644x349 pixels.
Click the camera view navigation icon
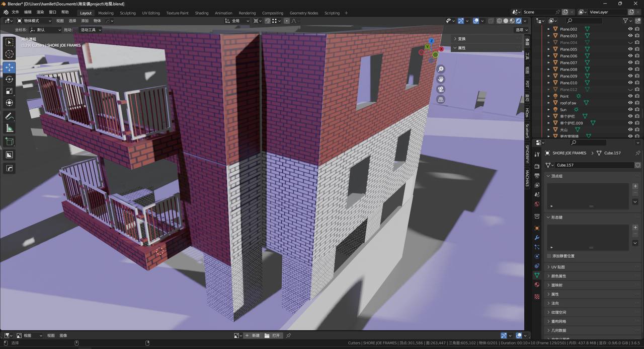441,89
